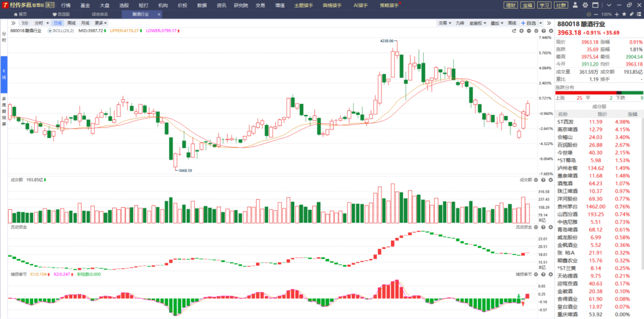This screenshot has height=319, width=644.
Task: Click the 自选 add-to-watchlist button
Action: click(x=529, y=23)
